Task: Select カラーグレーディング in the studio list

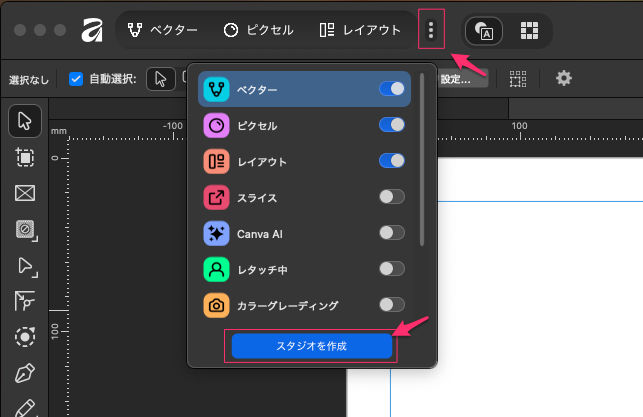Action: [x=287, y=305]
